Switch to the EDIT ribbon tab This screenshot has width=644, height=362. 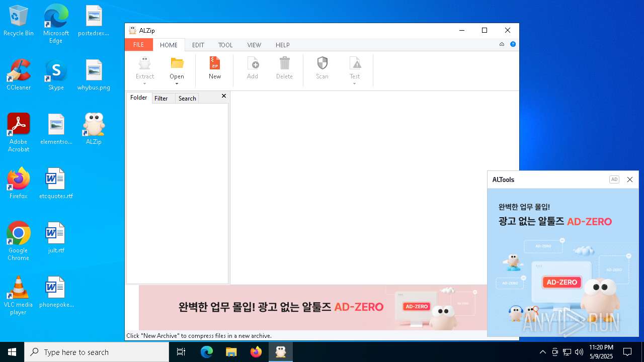tap(198, 45)
